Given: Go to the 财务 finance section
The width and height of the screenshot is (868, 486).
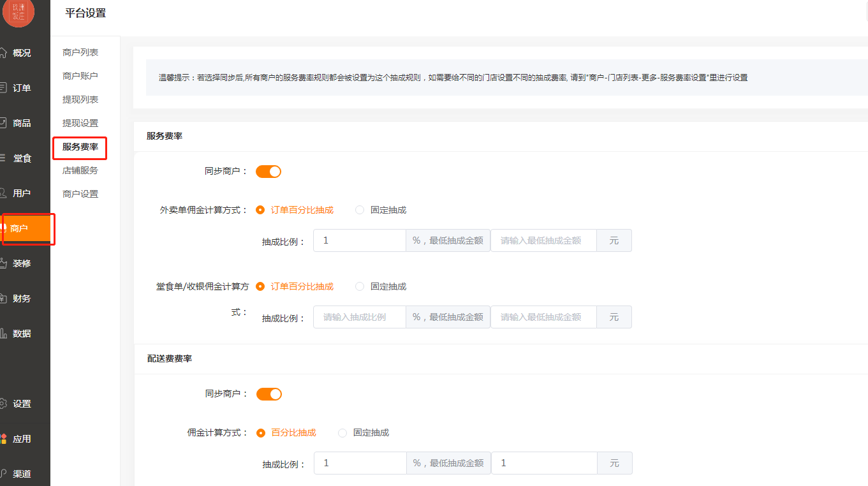Looking at the screenshot, I should pyautogui.click(x=22, y=298).
